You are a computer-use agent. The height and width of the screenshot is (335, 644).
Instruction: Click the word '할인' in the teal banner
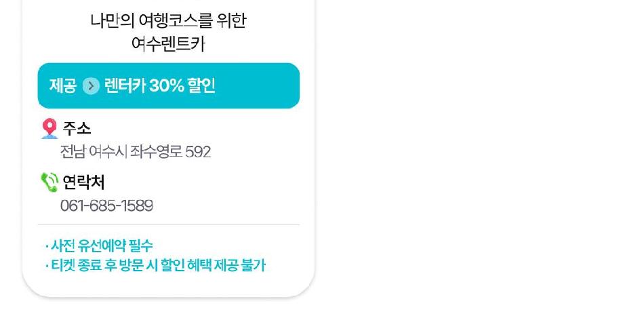click(x=199, y=87)
